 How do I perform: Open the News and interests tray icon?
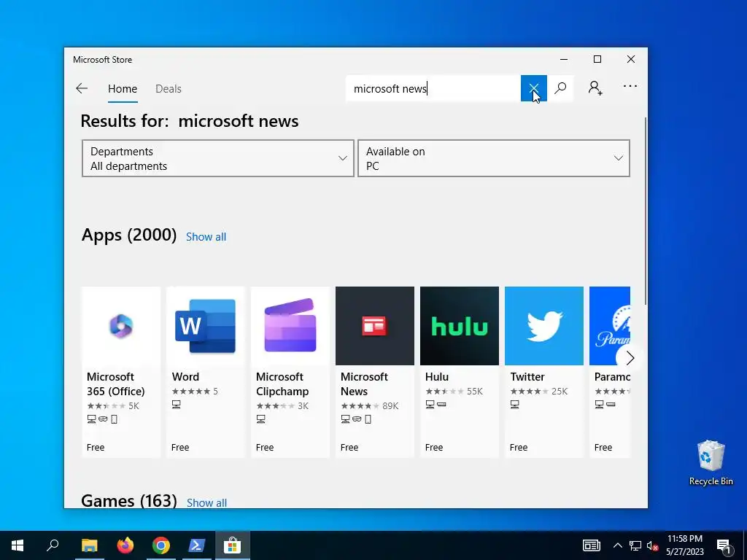(591, 545)
